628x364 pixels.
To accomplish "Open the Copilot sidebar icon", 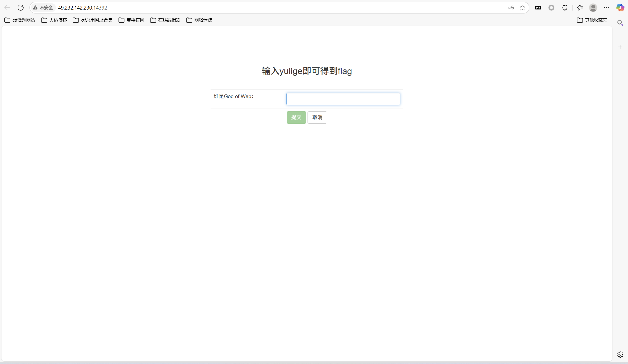I will (x=620, y=8).
